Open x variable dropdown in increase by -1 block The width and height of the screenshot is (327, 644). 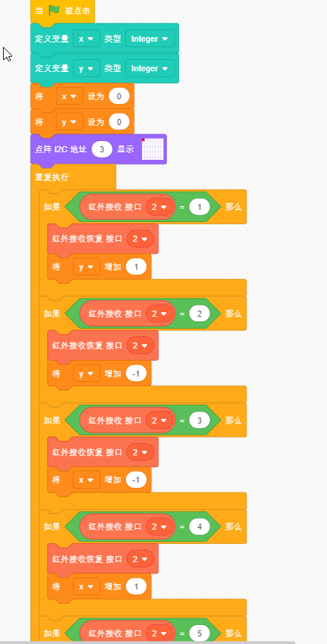(86, 480)
